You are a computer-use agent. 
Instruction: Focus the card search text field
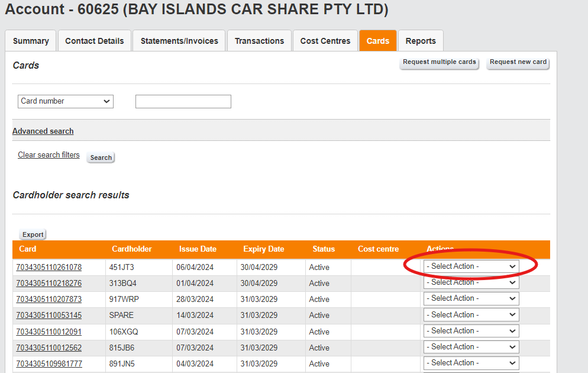183,101
